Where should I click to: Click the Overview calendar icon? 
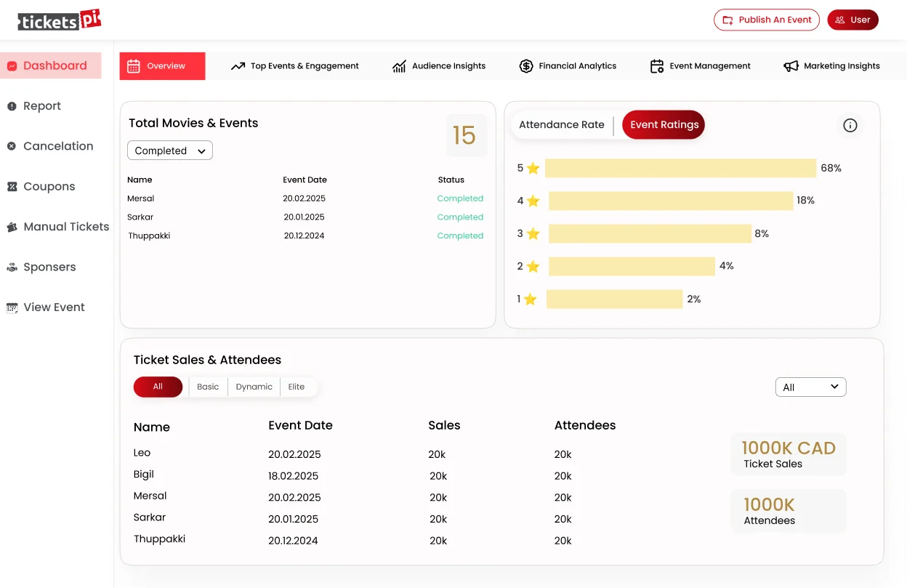tap(134, 66)
